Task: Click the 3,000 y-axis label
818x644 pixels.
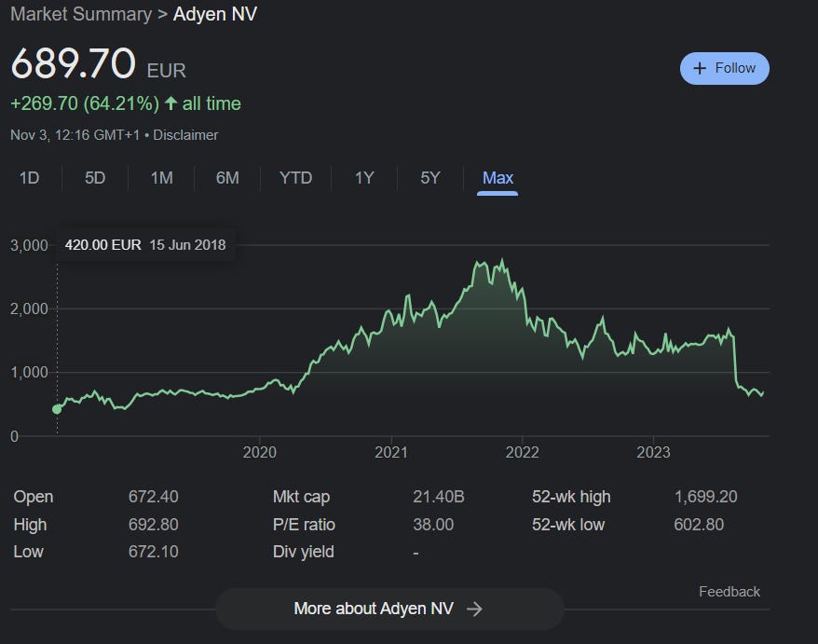Action: point(29,245)
